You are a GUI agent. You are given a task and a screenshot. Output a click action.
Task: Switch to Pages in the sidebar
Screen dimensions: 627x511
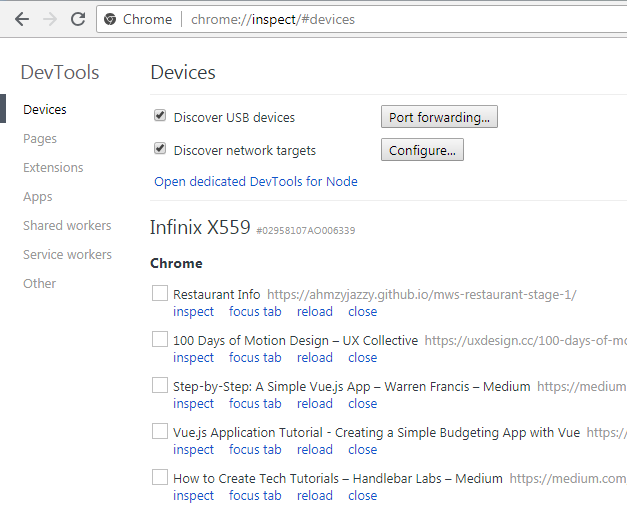[40, 139]
